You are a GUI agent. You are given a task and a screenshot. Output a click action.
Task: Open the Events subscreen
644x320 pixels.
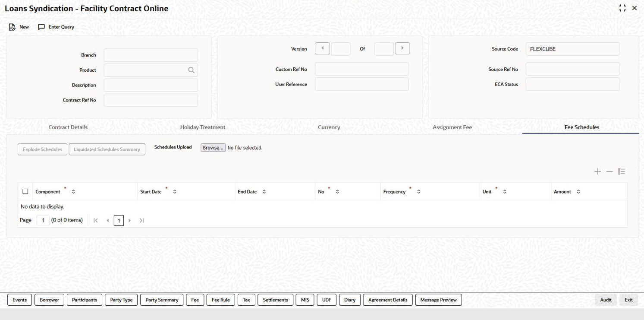pyautogui.click(x=19, y=300)
